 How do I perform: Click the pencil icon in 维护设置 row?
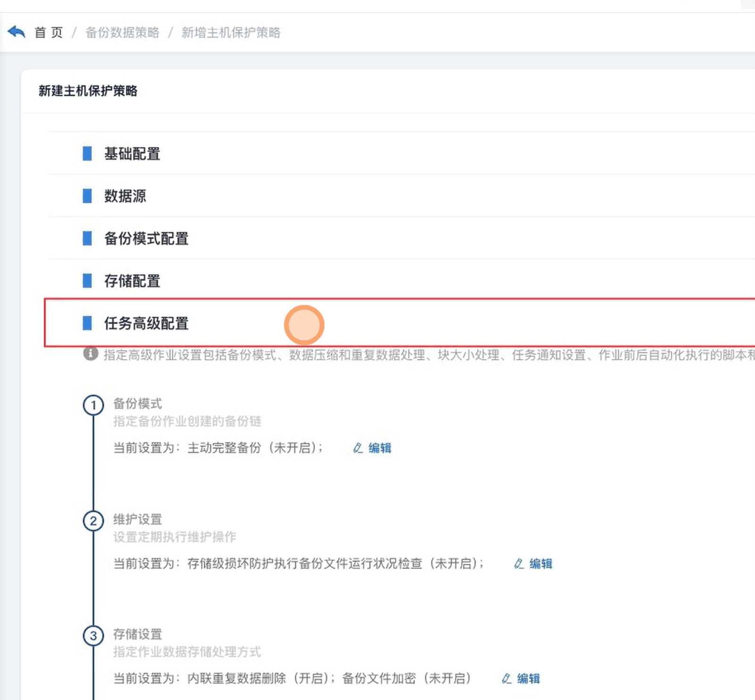click(519, 563)
